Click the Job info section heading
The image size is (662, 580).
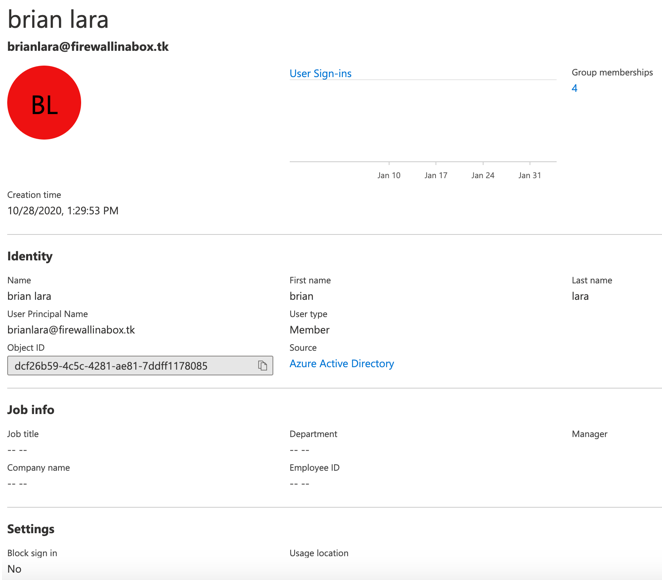click(31, 410)
